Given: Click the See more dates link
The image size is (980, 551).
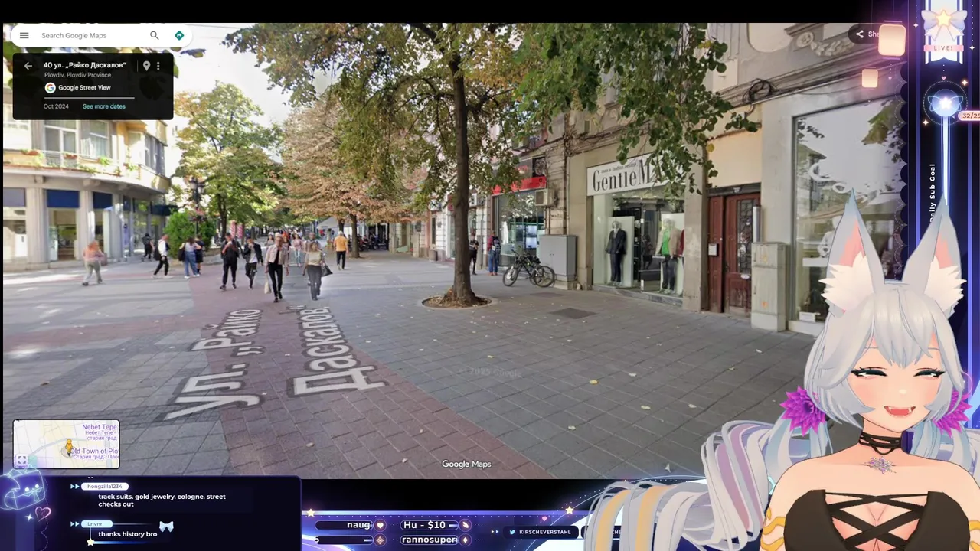Looking at the screenshot, I should [x=104, y=106].
